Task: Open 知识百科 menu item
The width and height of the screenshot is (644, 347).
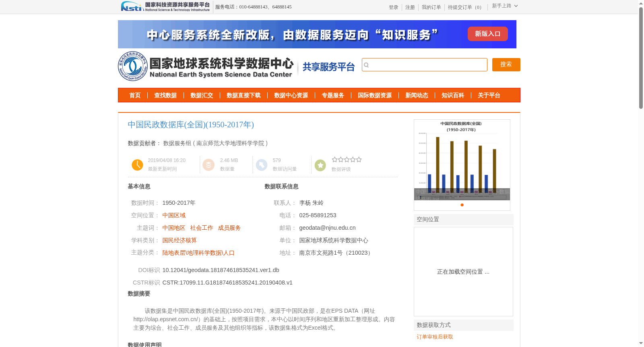Action: (x=453, y=96)
